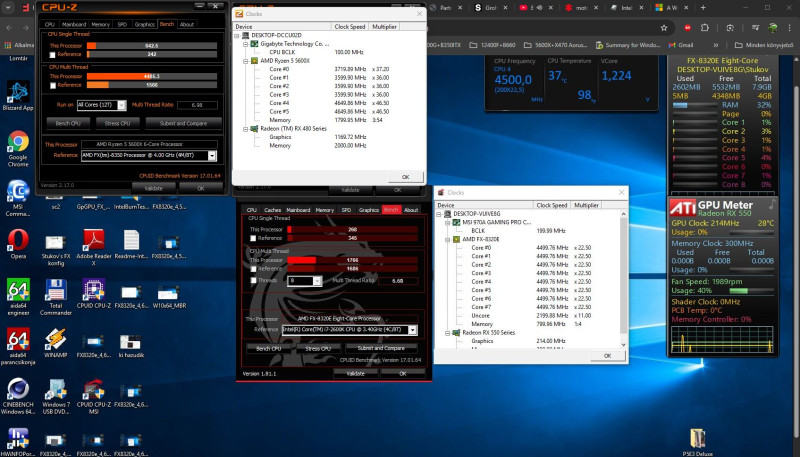Screen dimensions: 800x457
Task: Open the aida64 parancsikonja desktop shortcut
Action: click(x=18, y=347)
